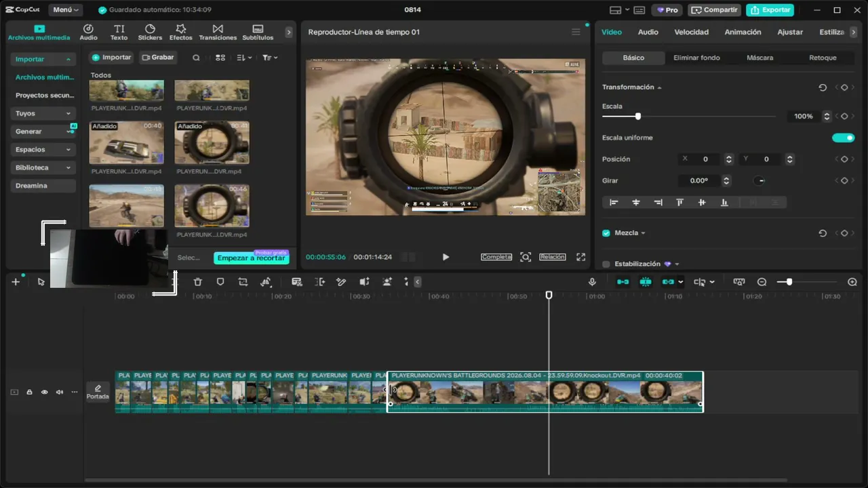Delete selected clip with trash icon
The width and height of the screenshot is (868, 488).
click(198, 282)
